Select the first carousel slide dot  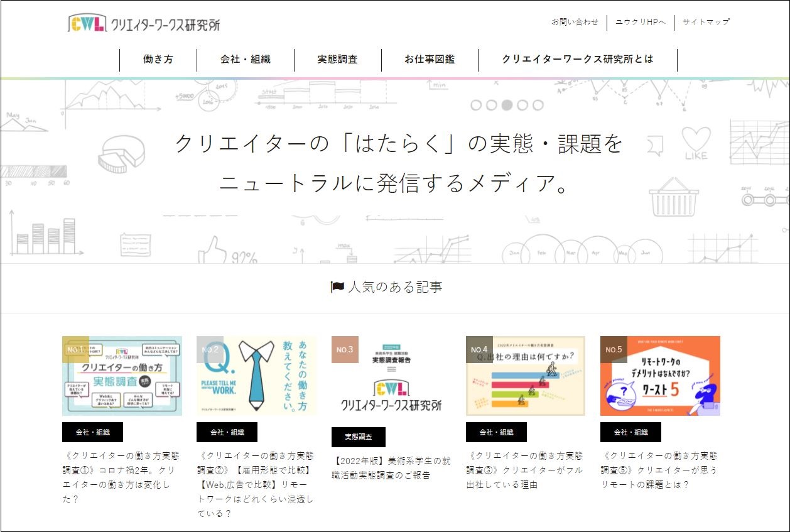pos(476,105)
